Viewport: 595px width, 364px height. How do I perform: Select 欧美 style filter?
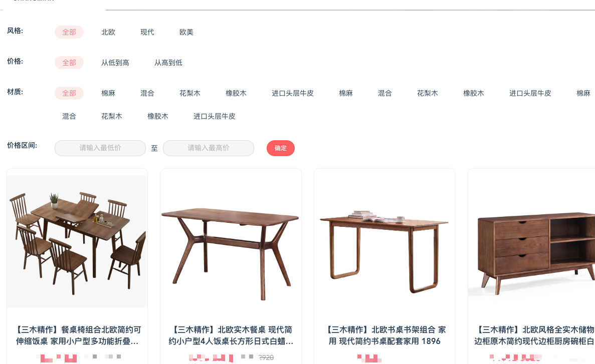186,32
